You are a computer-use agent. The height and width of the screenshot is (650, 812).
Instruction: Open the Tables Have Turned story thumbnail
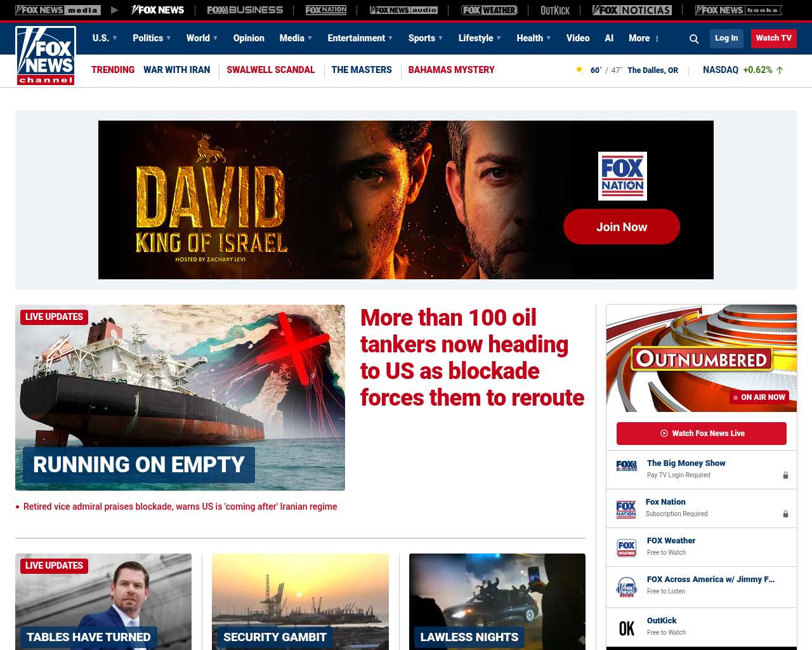point(103,601)
